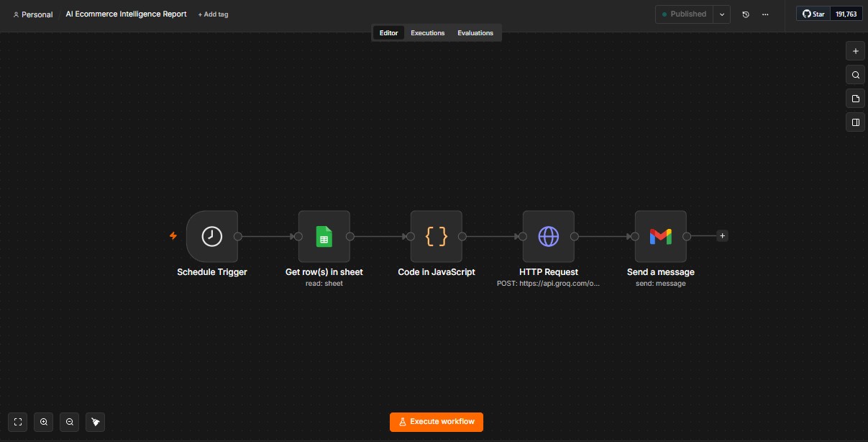
Task: Open the HTTP Request node
Action: coord(548,236)
